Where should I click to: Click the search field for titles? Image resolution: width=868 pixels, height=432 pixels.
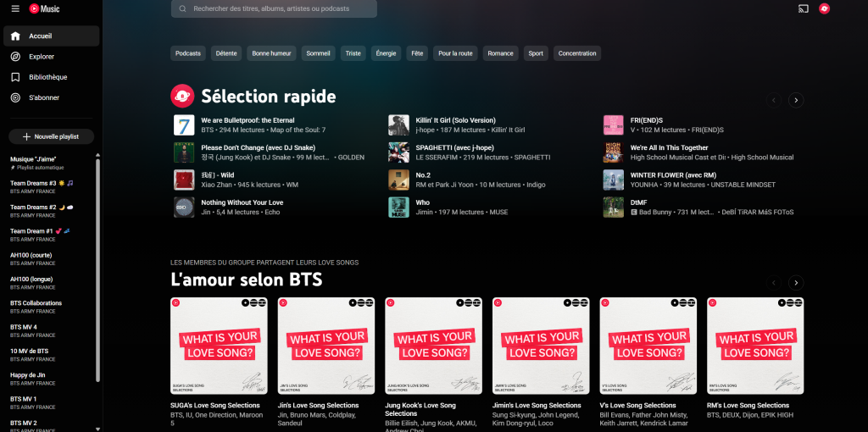(x=274, y=8)
